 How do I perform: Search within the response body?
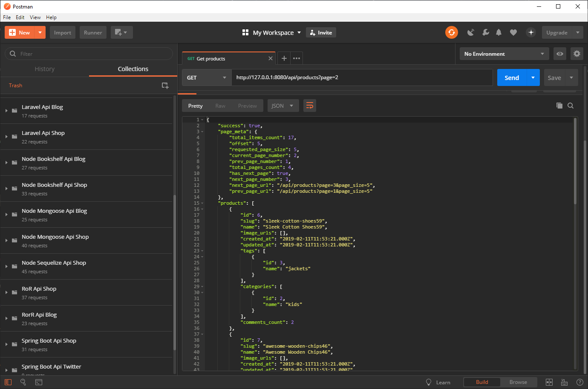point(571,106)
